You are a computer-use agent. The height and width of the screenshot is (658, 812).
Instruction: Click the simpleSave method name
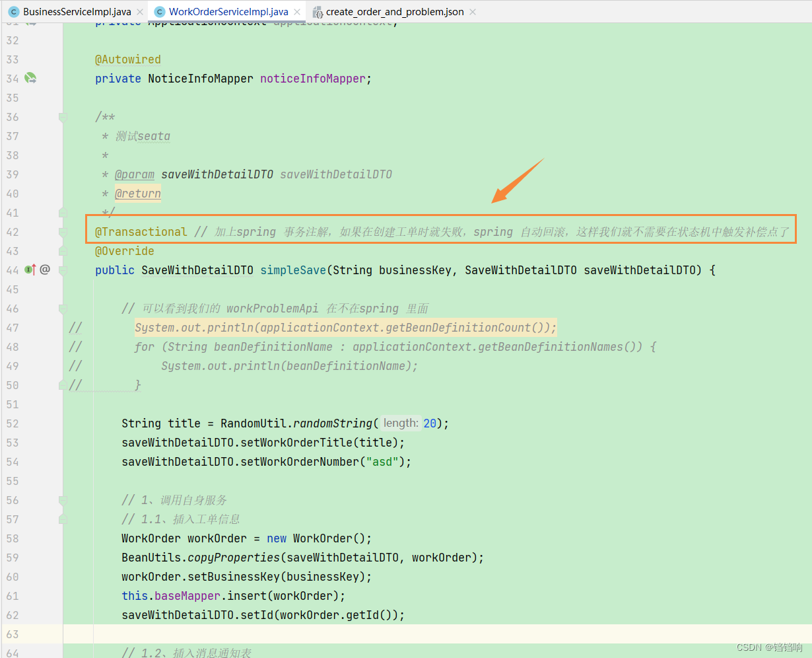coord(293,270)
